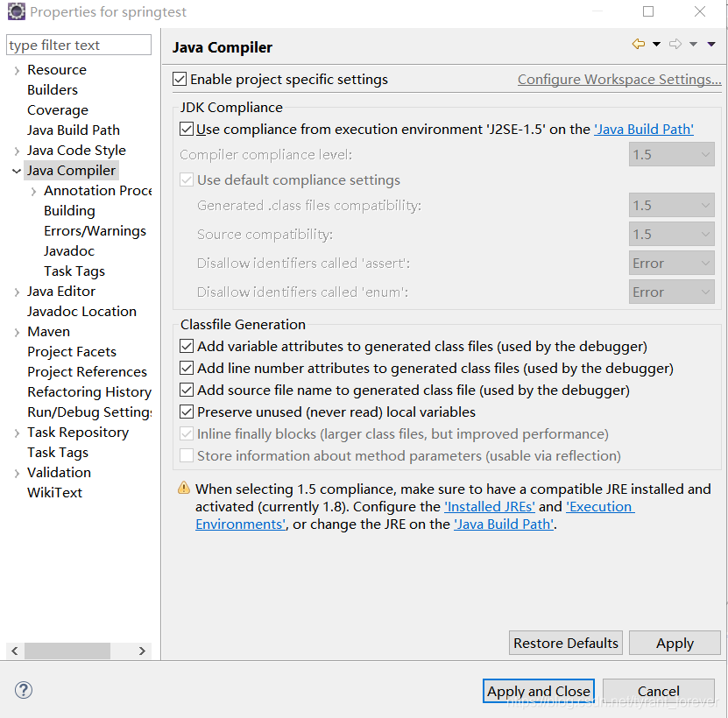
Task: Select Javadoc under Java Compiler
Action: [x=68, y=250]
